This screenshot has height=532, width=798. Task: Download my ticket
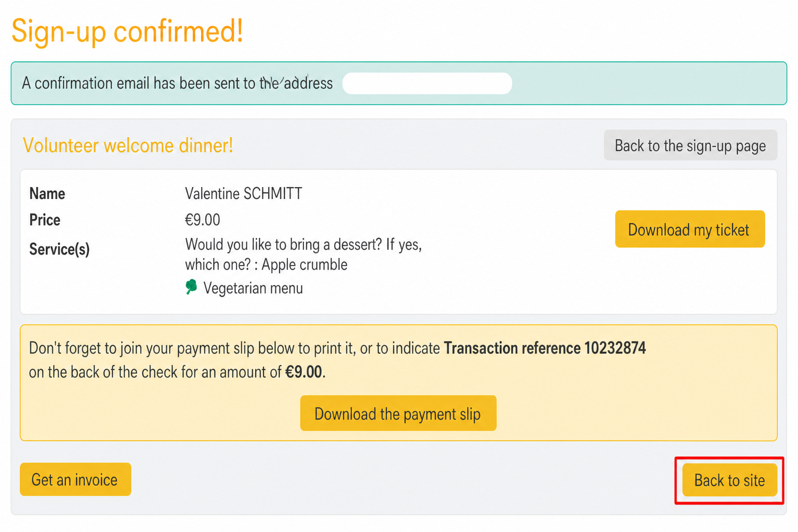click(x=689, y=229)
